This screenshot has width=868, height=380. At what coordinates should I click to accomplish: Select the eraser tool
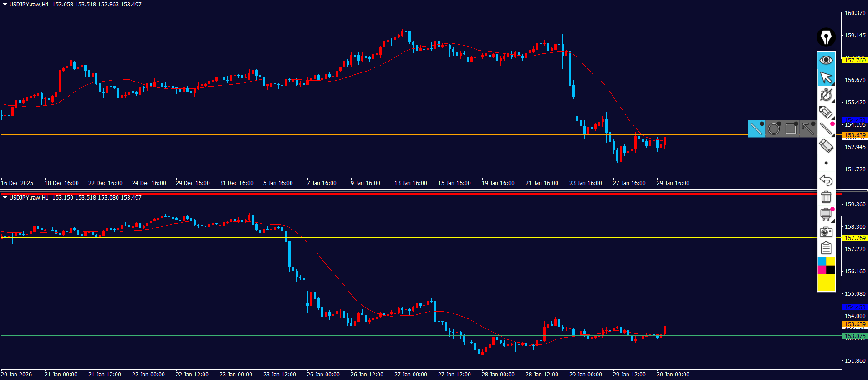coord(826,146)
